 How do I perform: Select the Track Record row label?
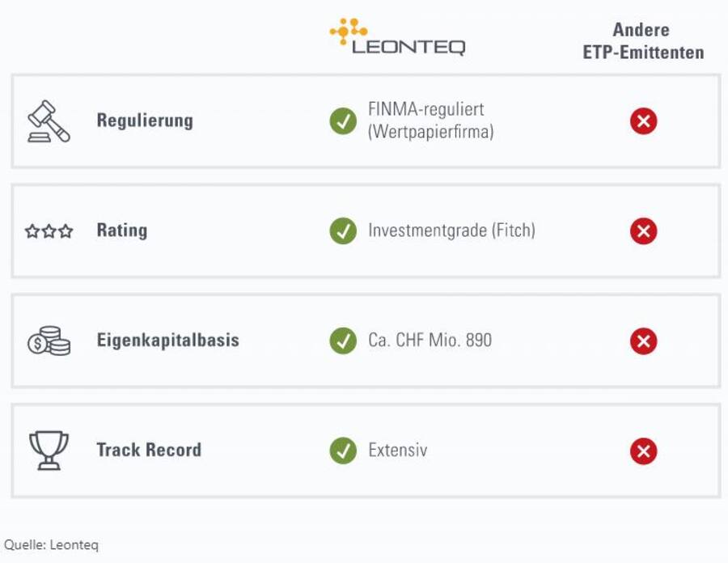[x=149, y=450]
